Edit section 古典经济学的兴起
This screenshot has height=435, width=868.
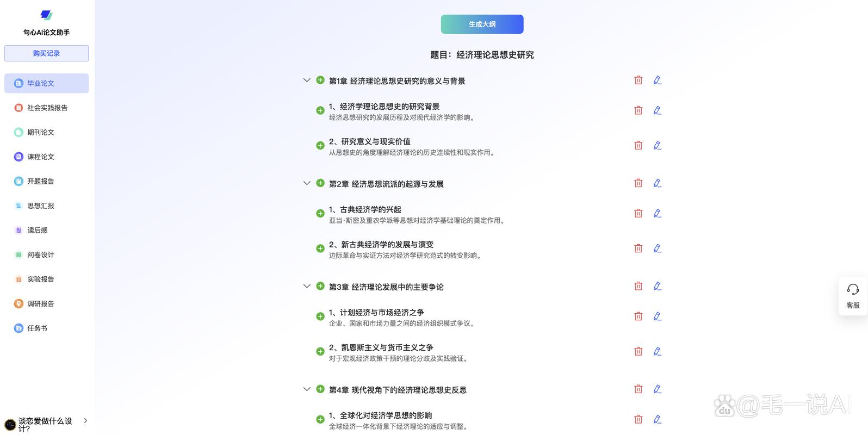pos(658,213)
